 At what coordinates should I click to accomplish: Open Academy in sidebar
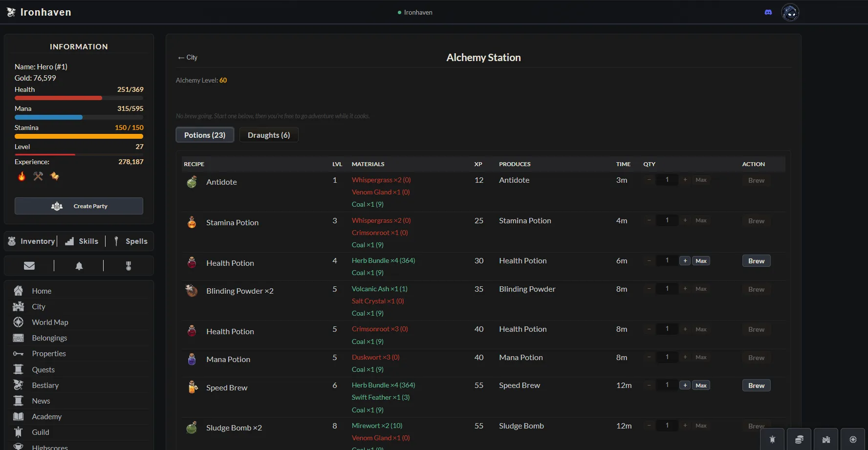tap(79, 417)
